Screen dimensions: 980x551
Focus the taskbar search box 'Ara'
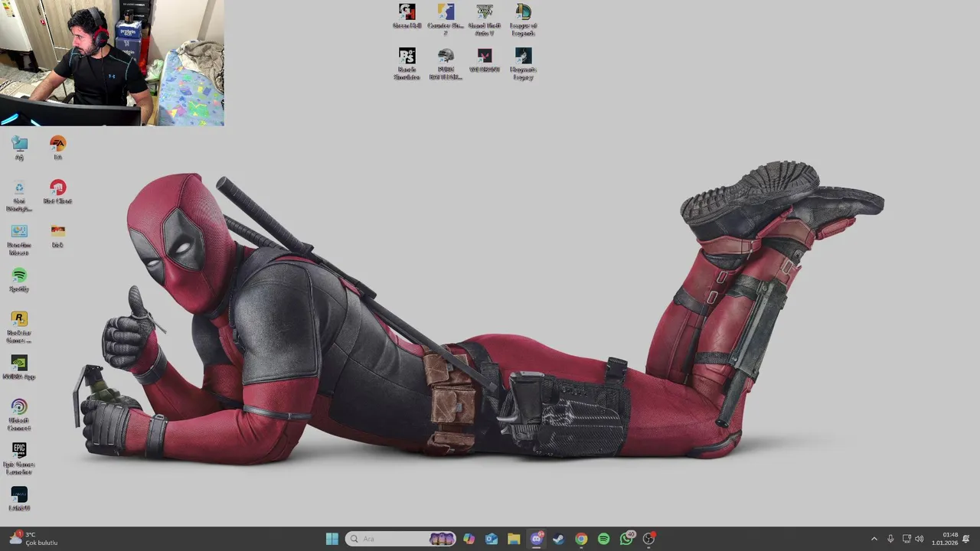pyautogui.click(x=400, y=539)
